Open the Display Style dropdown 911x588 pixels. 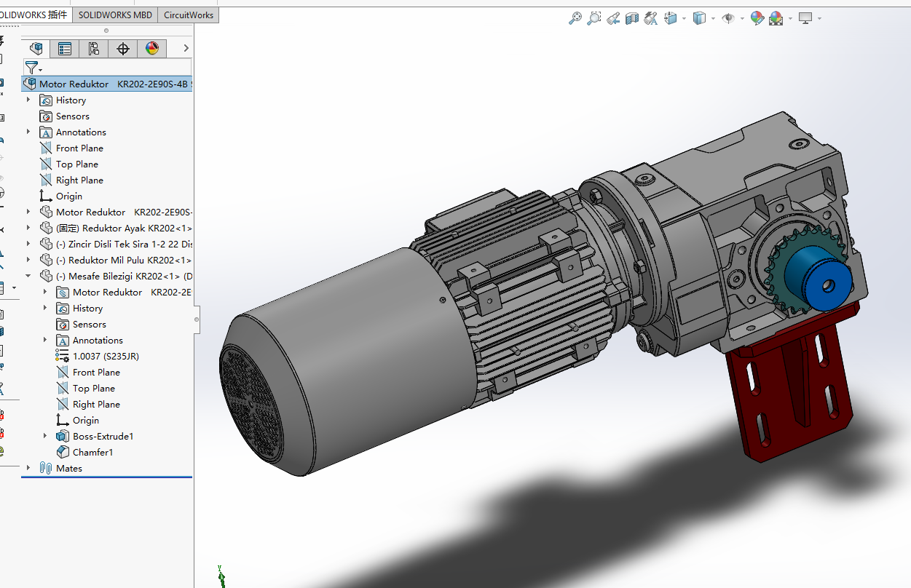(x=712, y=18)
